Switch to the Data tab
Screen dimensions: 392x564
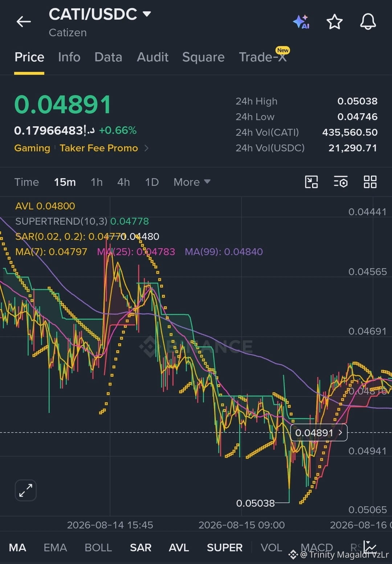click(108, 57)
